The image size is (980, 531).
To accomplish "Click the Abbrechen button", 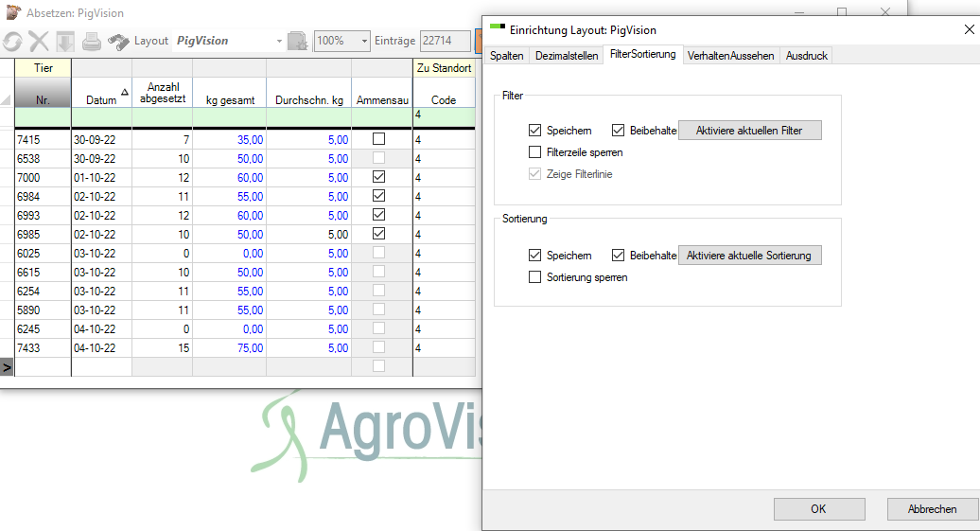I will (x=932, y=509).
